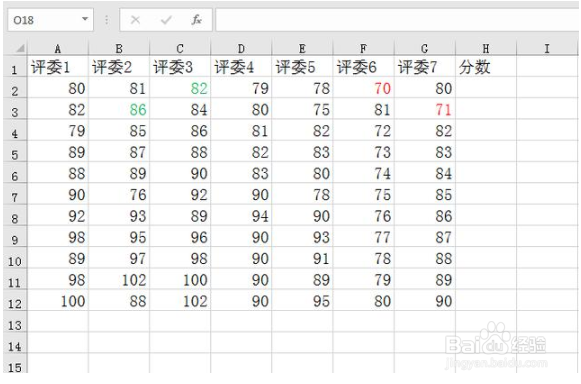Select cell B7 with value 76
The image size is (581, 384).
point(119,194)
